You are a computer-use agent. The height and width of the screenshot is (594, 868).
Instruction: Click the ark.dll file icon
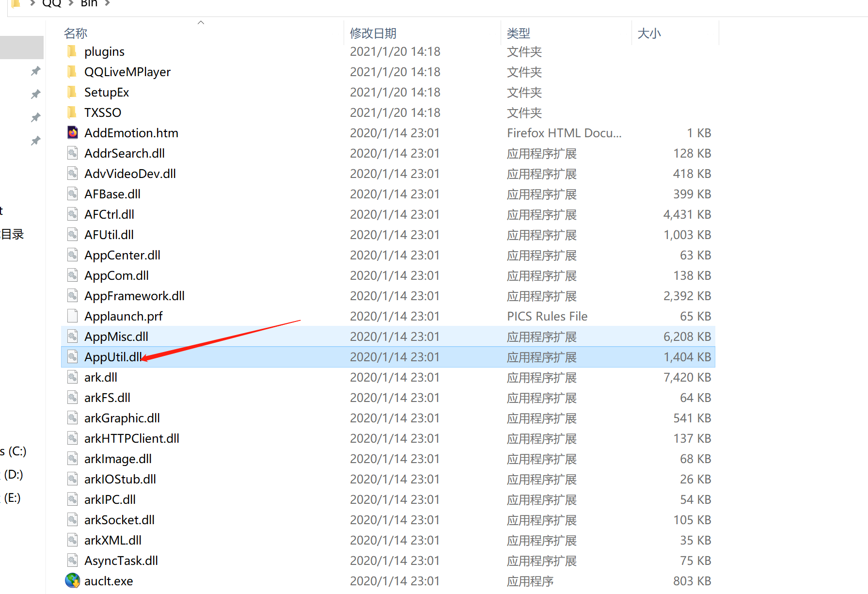click(73, 377)
